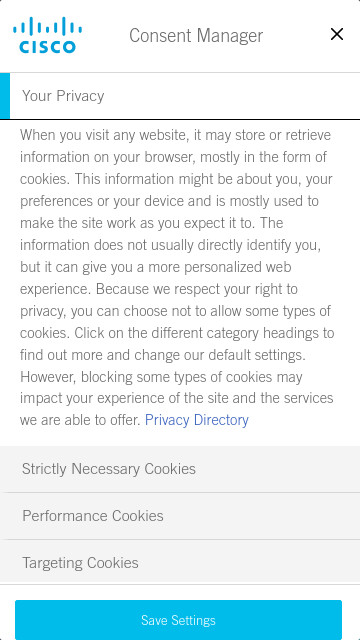Click the phrase 'more personalized web experience'
This screenshot has height=640, width=360.
156,278
